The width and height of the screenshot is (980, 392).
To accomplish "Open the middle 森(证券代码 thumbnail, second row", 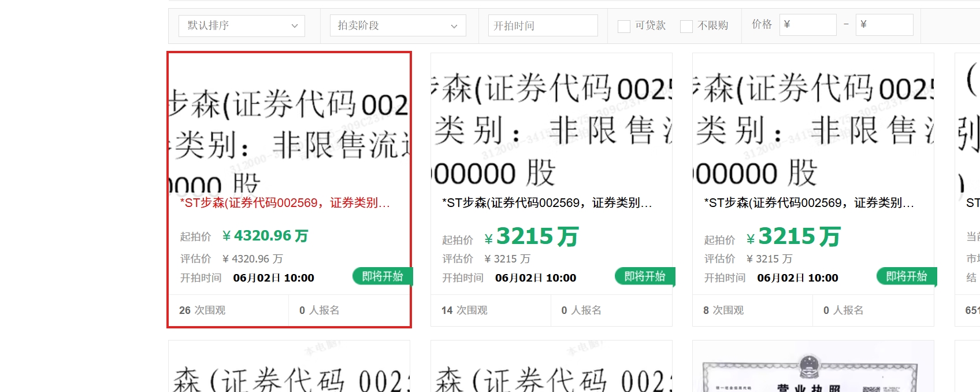I will point(552,367).
